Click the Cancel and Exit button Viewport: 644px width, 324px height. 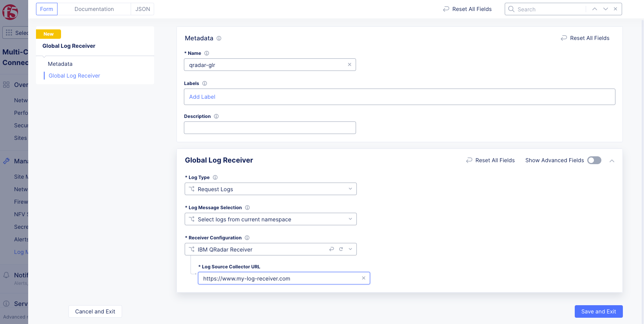point(95,311)
